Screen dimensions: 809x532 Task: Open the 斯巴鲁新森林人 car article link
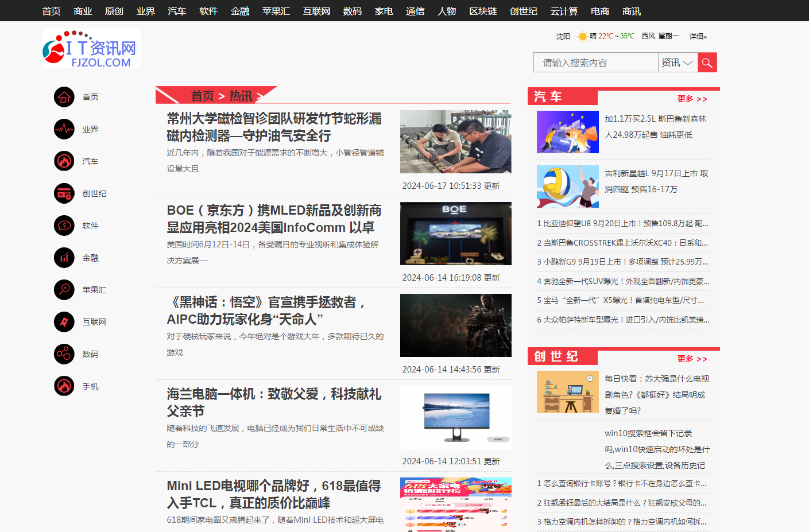click(x=656, y=127)
